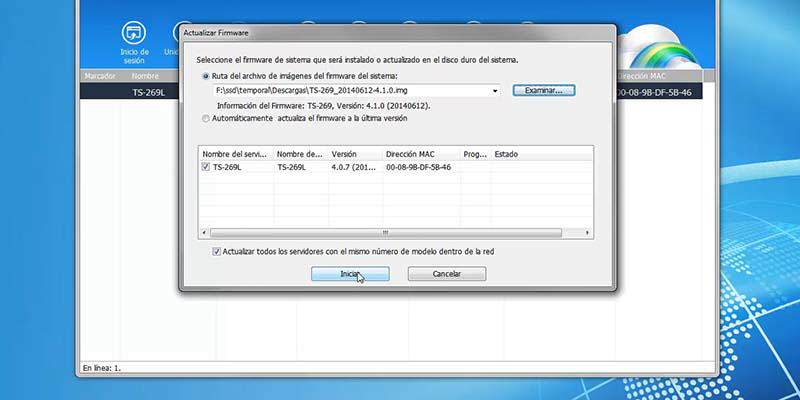This screenshot has width=800, height=400.
Task: Open the firmware path dropdown arrow
Action: [x=495, y=91]
